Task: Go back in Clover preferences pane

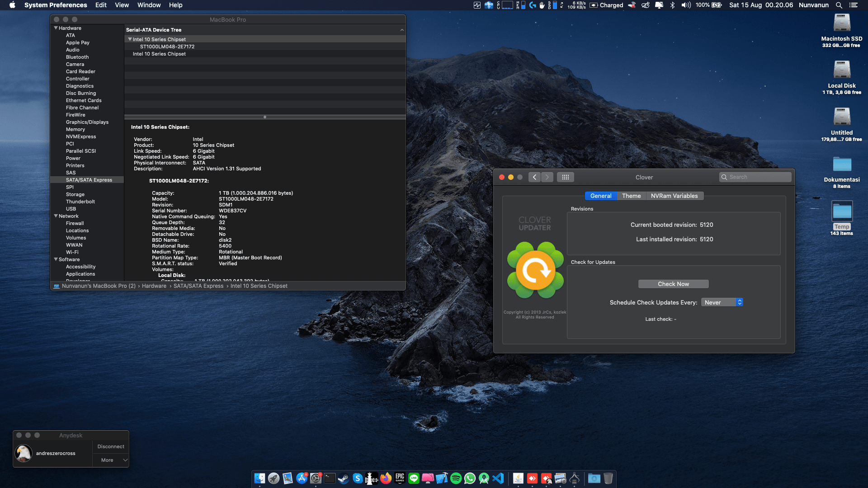Action: tap(534, 177)
